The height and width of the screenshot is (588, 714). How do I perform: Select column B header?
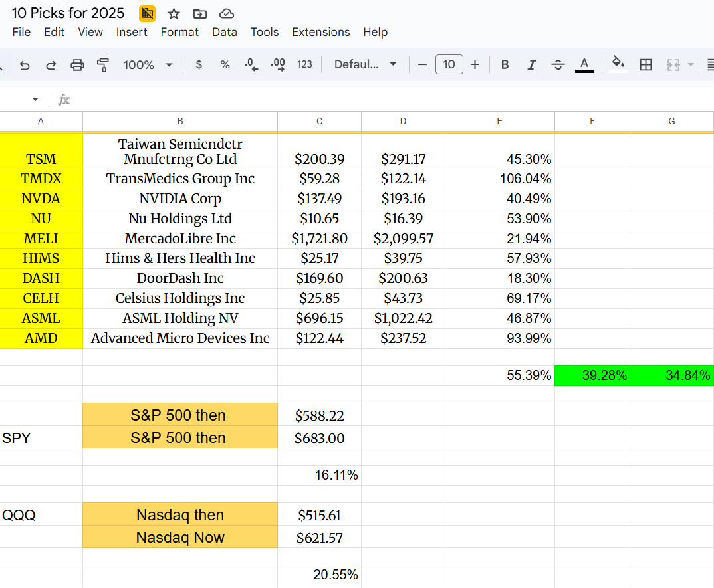point(180,121)
